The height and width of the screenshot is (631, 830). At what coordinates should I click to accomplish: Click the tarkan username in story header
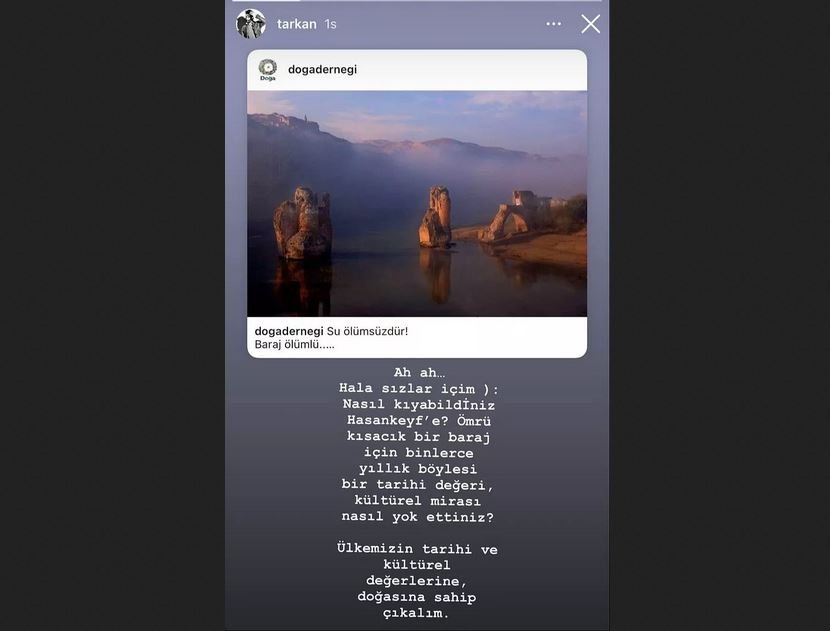296,24
